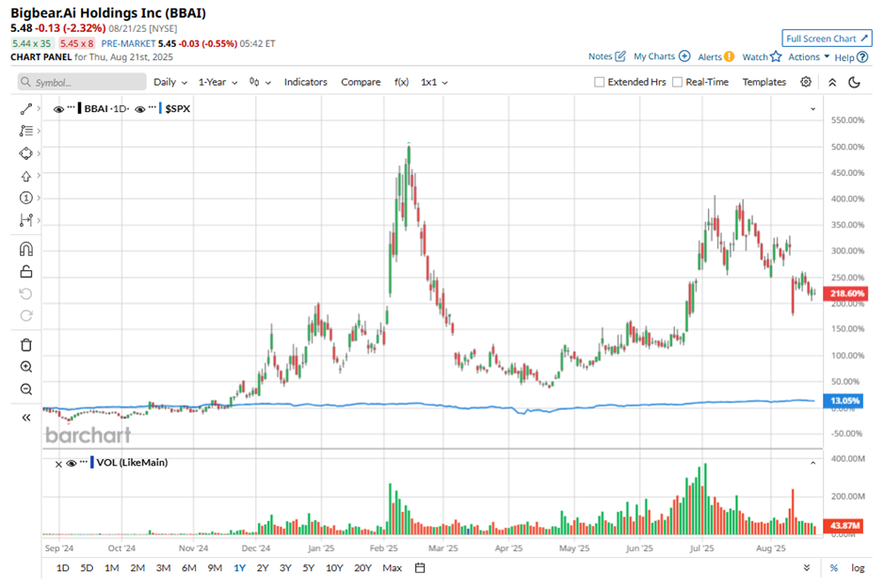885x588 pixels.
Task: Switch to dark mode
Action: click(855, 82)
